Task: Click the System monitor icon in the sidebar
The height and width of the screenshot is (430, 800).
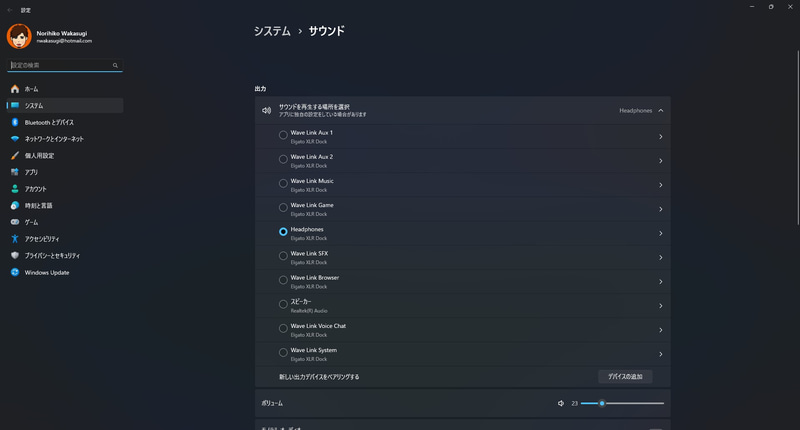Action: [x=15, y=106]
